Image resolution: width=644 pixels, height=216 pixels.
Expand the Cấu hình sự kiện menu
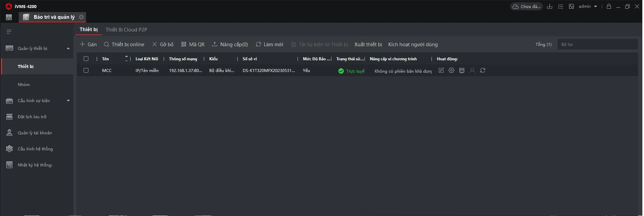point(68,100)
